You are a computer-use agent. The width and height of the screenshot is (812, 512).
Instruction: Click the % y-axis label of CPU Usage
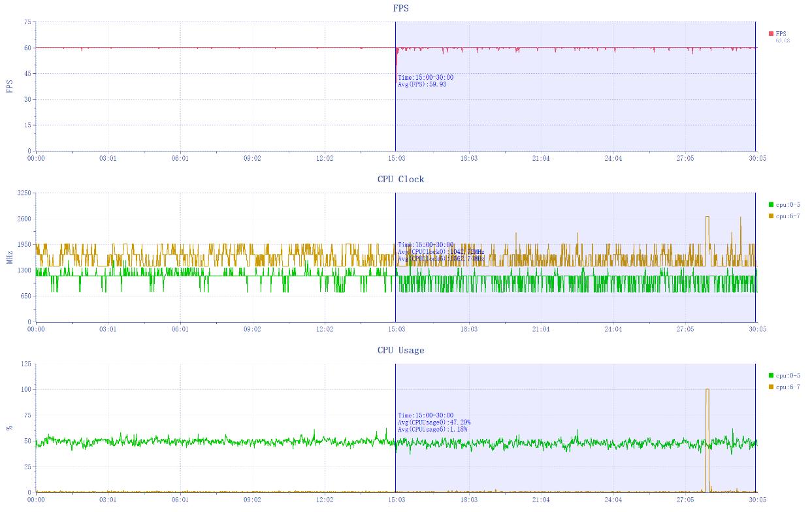coord(9,428)
